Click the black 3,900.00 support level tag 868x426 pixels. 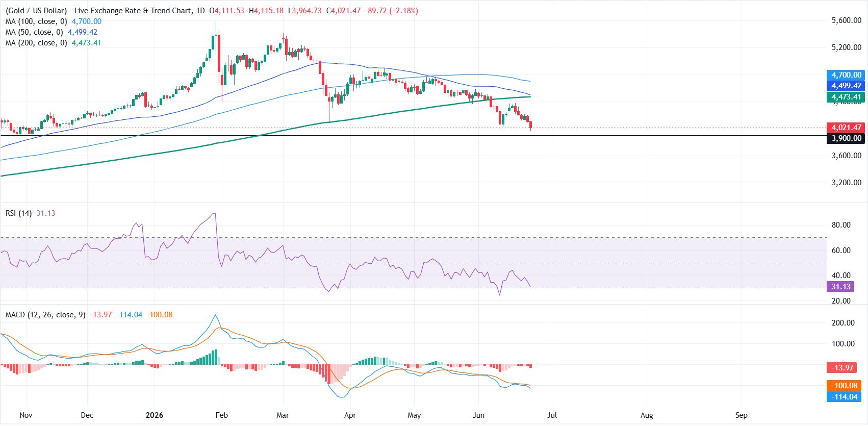846,138
